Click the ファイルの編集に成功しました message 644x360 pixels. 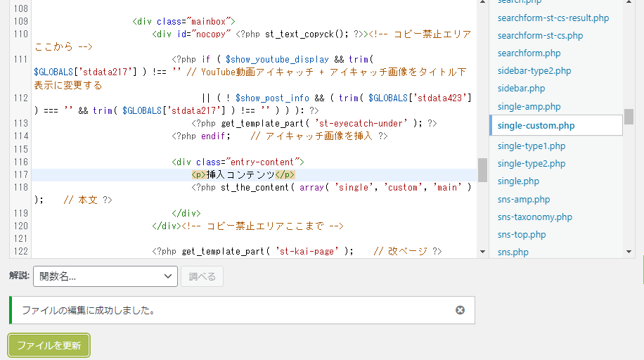coord(89,310)
